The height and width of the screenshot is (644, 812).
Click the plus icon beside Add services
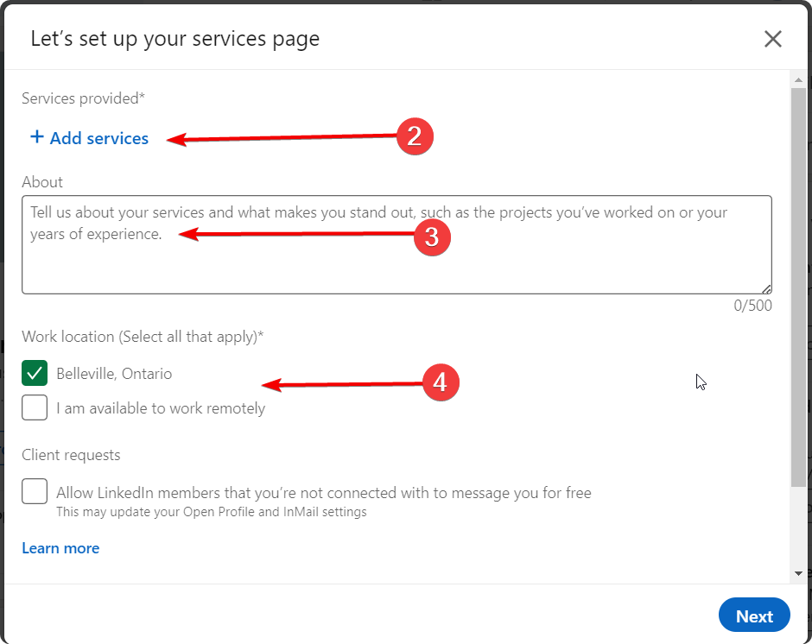[36, 137]
